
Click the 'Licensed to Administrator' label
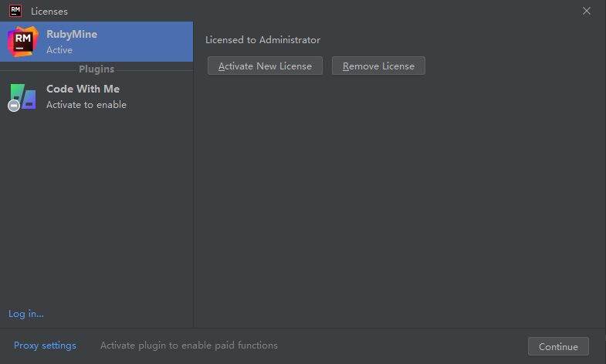262,40
